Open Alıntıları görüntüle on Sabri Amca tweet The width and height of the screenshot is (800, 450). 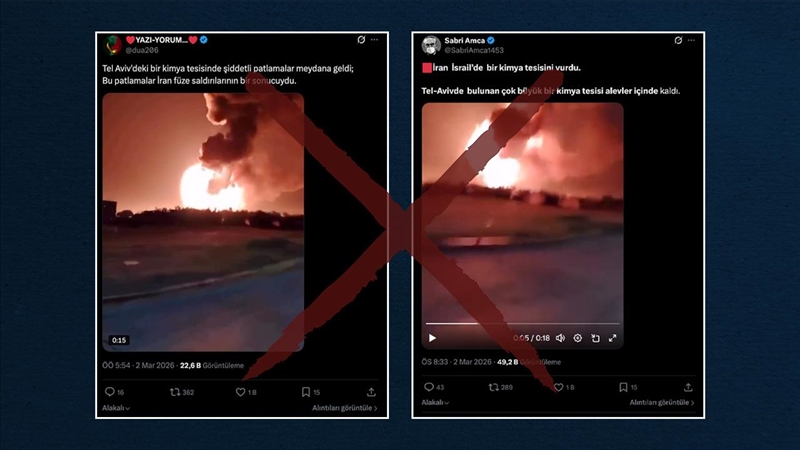tap(661, 402)
